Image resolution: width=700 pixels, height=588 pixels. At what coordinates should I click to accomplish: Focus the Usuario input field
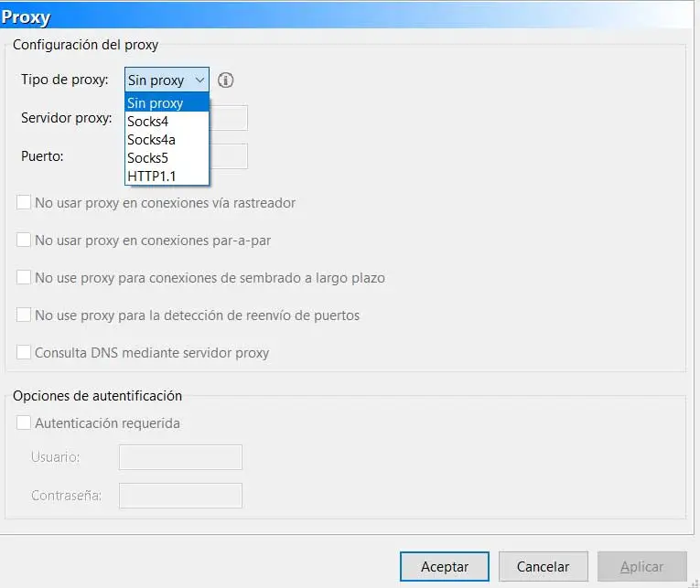(x=181, y=457)
